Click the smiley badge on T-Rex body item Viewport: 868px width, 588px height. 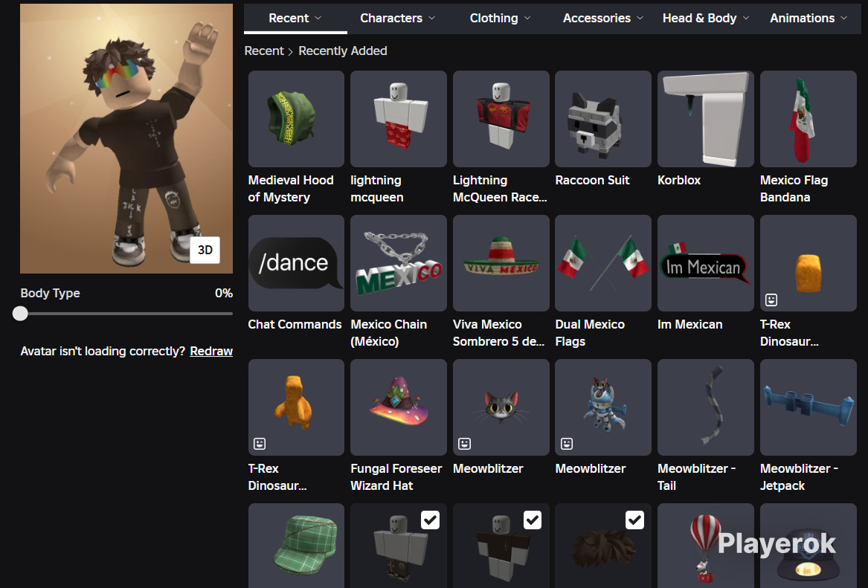pos(260,444)
